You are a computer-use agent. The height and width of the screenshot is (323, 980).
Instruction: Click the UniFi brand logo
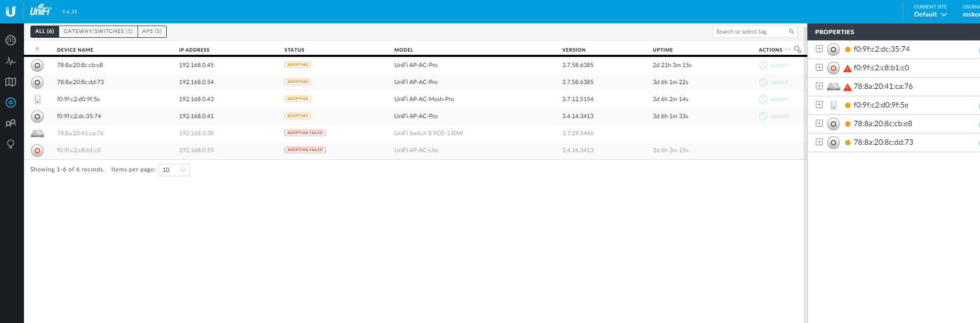(x=41, y=10)
